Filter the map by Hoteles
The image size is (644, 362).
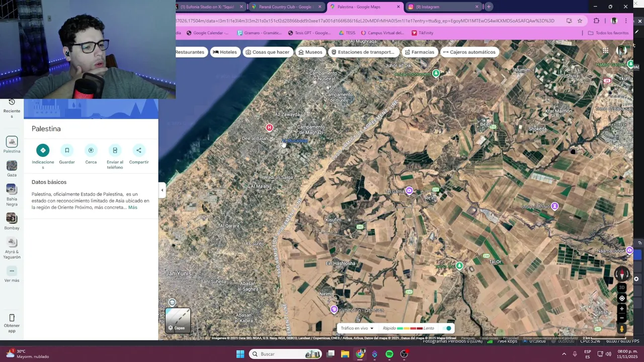pyautogui.click(x=225, y=52)
